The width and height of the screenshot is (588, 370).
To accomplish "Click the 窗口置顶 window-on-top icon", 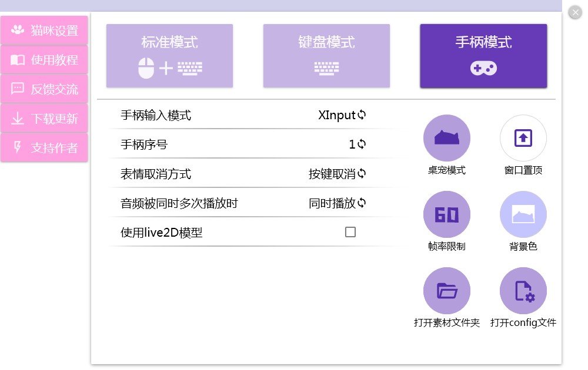I will [x=523, y=138].
